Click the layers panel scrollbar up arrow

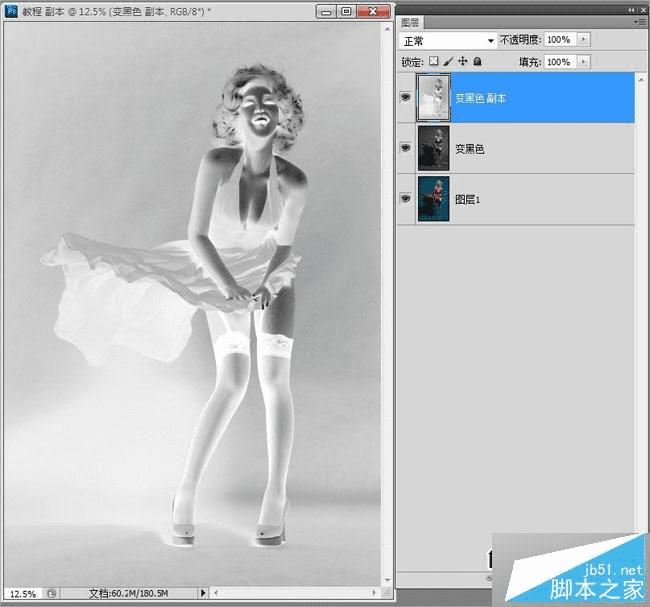[641, 78]
